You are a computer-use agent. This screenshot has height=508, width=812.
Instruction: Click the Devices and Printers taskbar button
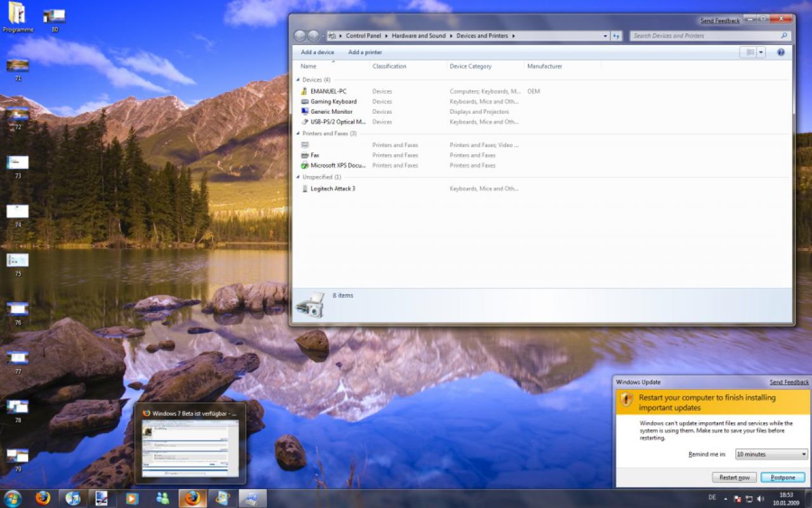tap(252, 498)
